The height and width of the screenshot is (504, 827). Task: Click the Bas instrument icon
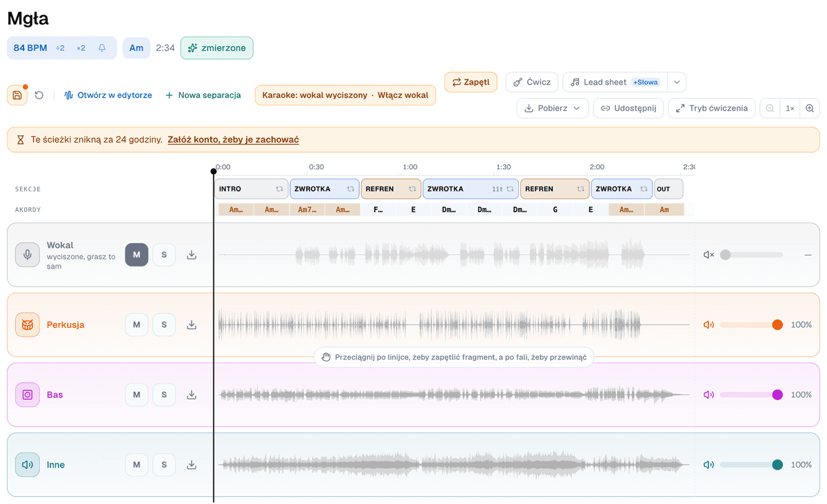[28, 395]
